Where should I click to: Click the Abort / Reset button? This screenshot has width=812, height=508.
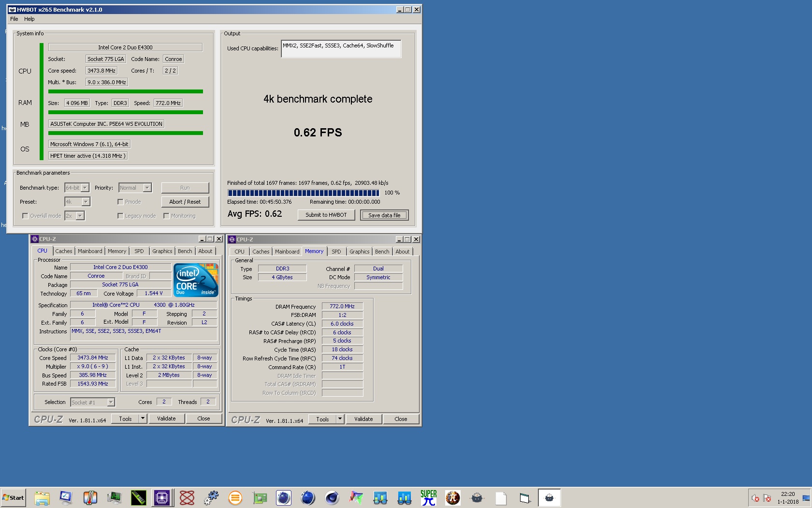[185, 202]
